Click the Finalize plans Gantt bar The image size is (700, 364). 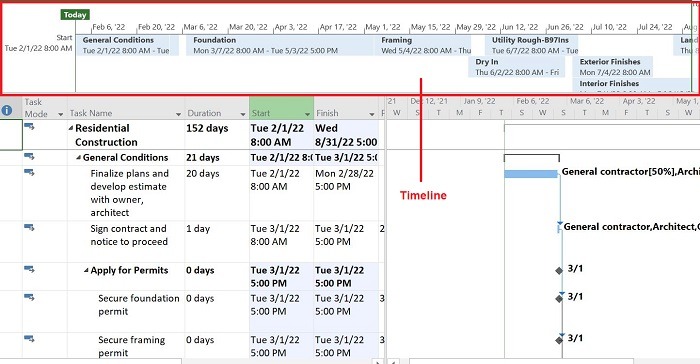pyautogui.click(x=531, y=174)
